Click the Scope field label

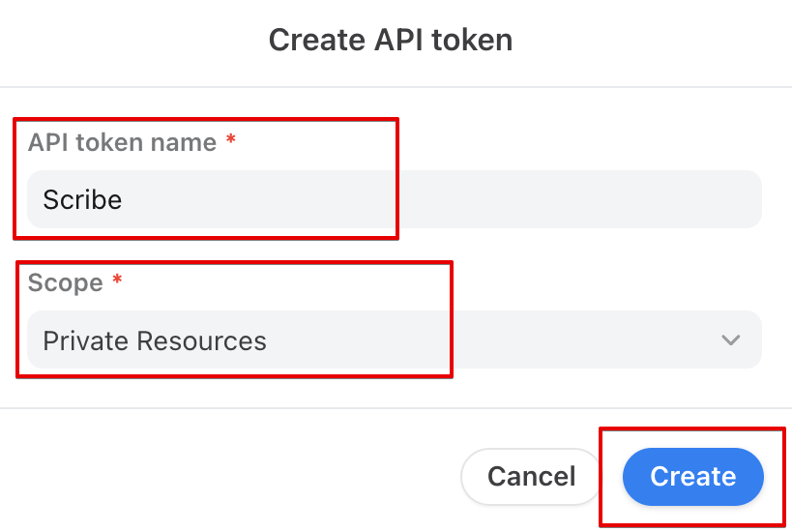coord(65,282)
